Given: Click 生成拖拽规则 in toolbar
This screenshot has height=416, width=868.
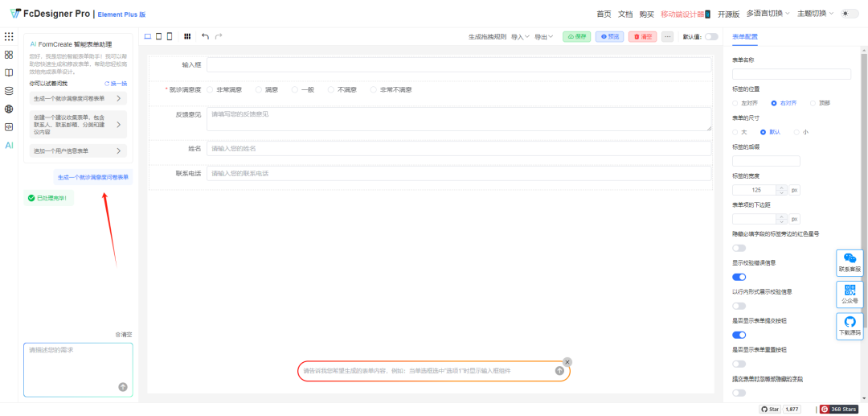Looking at the screenshot, I should tap(487, 36).
